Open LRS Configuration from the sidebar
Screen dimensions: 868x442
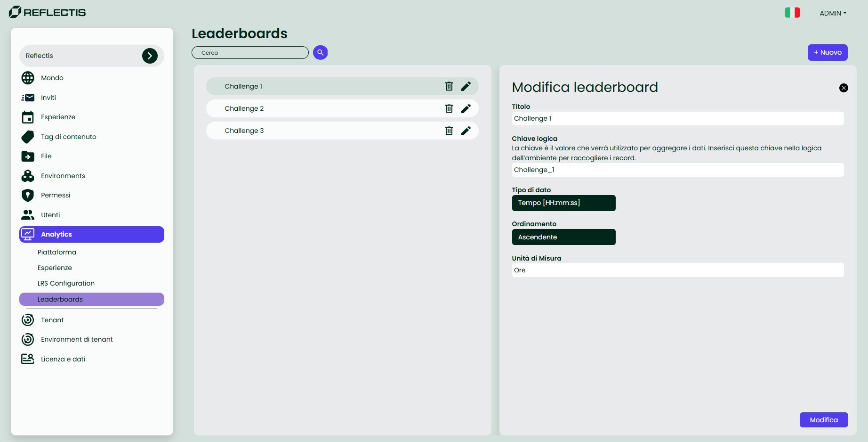[x=66, y=283]
